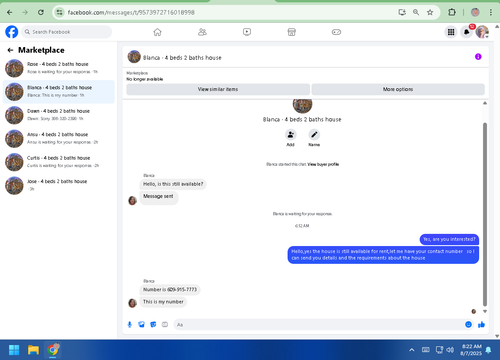This screenshot has width=500, height=360.
Task: Click the Name pencil edit icon
Action: [x=314, y=135]
